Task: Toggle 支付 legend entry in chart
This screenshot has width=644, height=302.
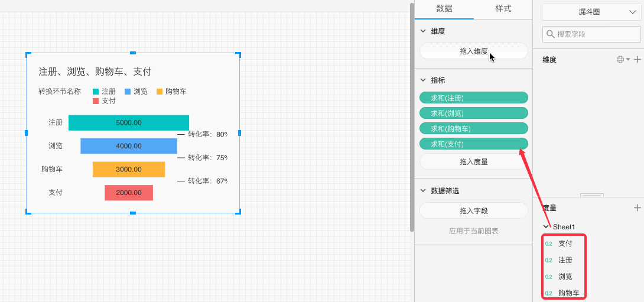Action: pos(105,101)
